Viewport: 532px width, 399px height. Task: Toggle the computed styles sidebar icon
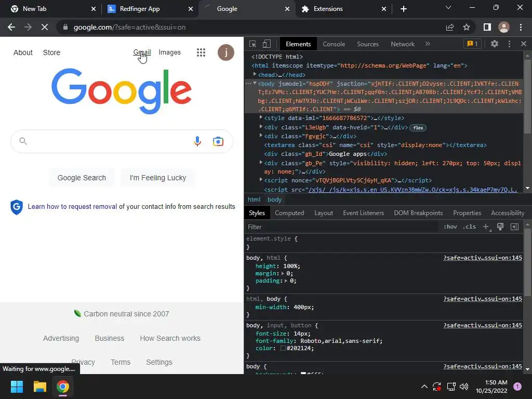[514, 227]
